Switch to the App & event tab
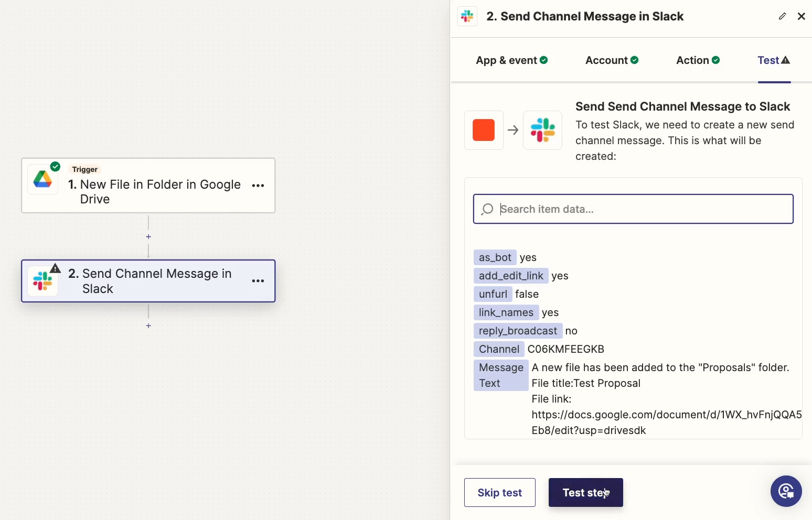The image size is (812, 520). (512, 60)
